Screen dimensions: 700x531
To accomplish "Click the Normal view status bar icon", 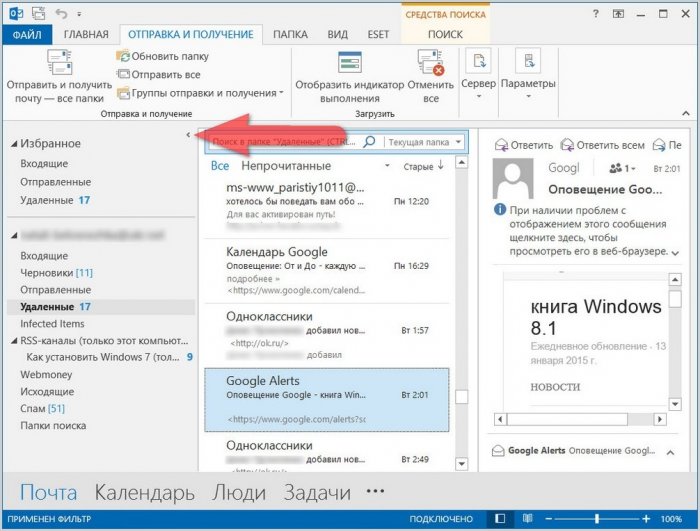I will coord(501,518).
